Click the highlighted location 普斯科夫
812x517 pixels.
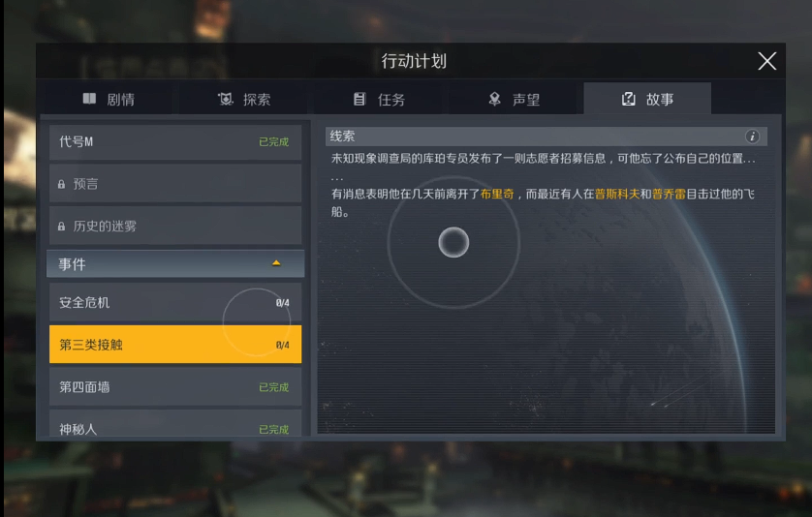[x=617, y=194]
